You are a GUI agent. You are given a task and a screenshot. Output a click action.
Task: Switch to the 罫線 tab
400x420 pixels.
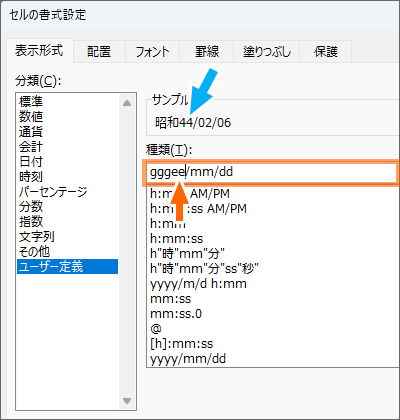click(207, 52)
